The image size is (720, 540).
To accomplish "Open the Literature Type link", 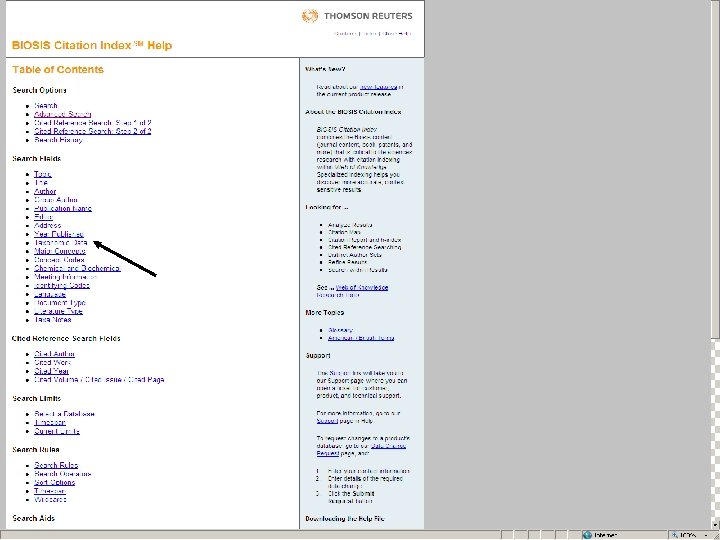I will pyautogui.click(x=58, y=311).
